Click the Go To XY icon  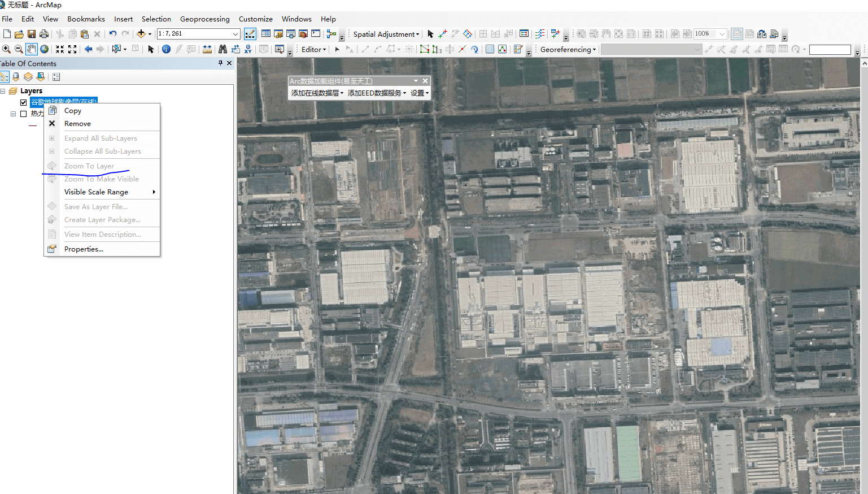point(248,49)
